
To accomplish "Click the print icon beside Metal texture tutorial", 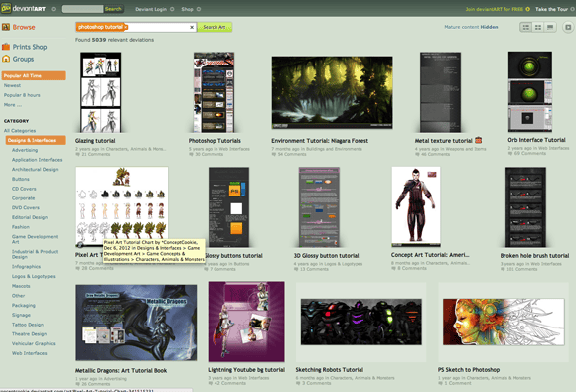I will tap(478, 140).
